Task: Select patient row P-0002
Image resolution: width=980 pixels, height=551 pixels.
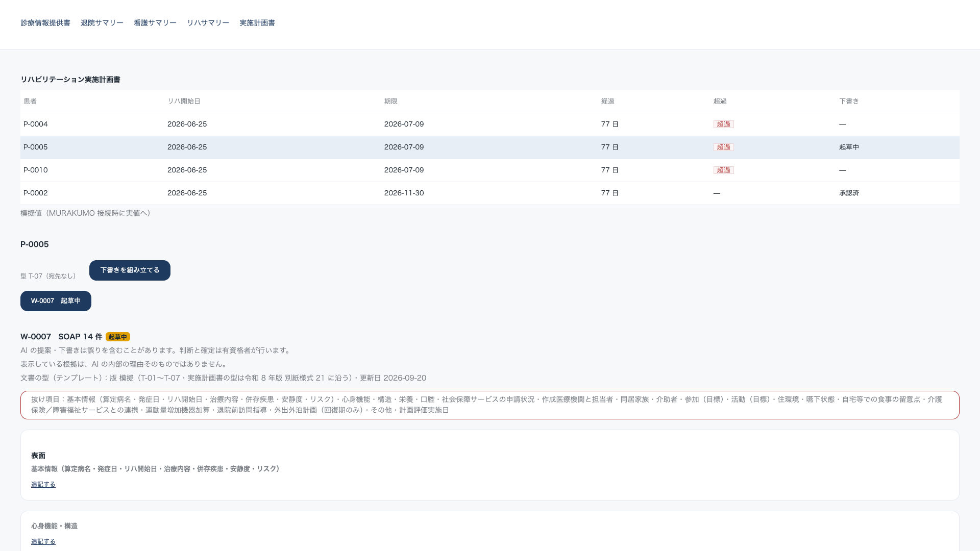Action: click(490, 193)
